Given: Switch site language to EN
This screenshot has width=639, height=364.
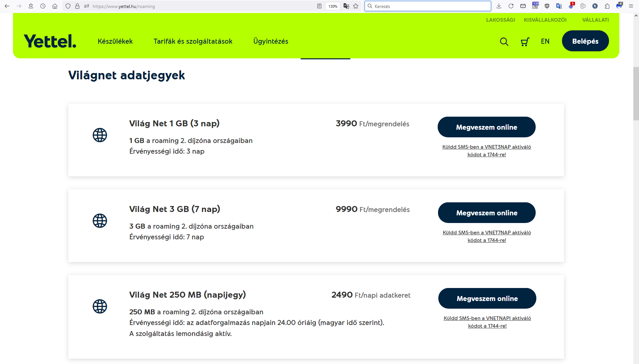Looking at the screenshot, I should pyautogui.click(x=545, y=41).
